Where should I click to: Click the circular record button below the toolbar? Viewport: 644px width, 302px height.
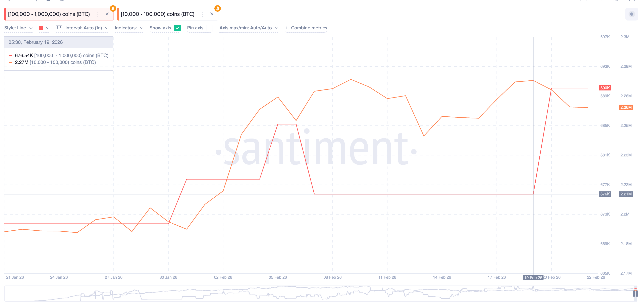[632, 15]
